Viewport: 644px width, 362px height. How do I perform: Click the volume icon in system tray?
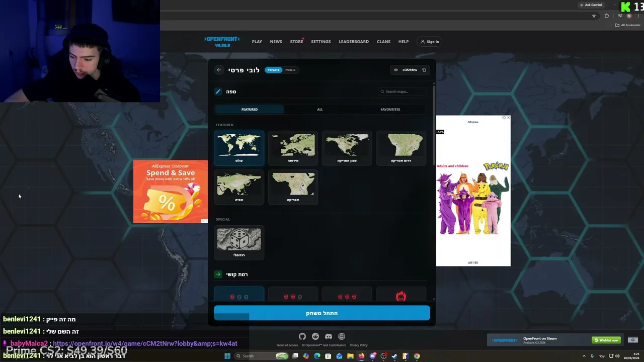(x=617, y=356)
